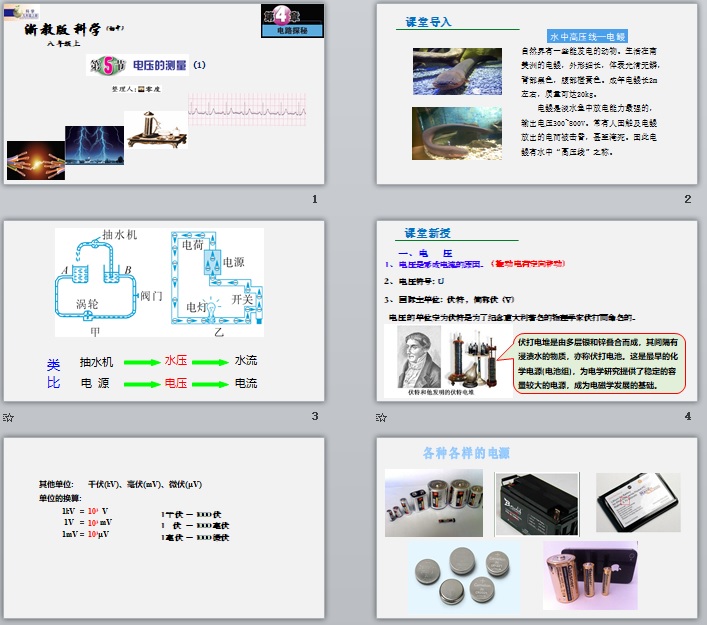The image size is (707, 625).
Task: Select the unit conversion slide 5
Action: tap(165, 527)
